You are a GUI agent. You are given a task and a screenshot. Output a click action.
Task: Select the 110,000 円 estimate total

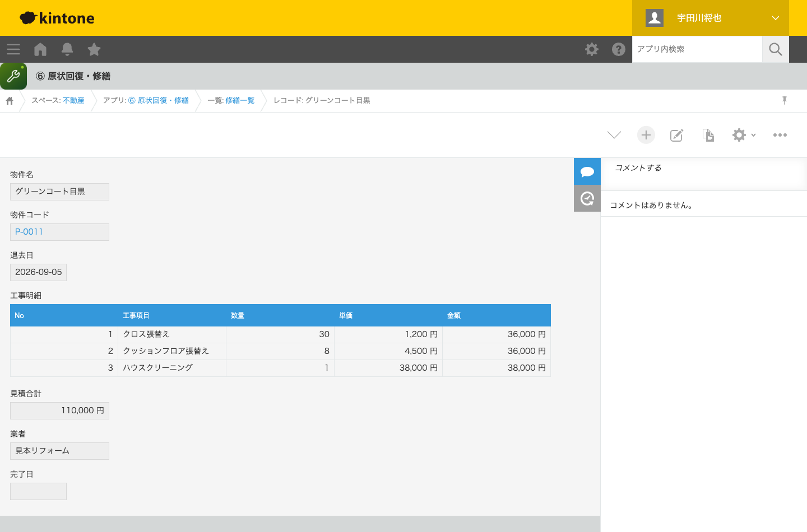coord(59,410)
